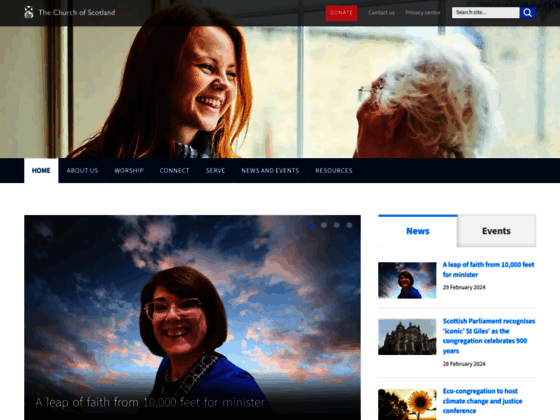560x420 pixels.
Task: Switch to the Events tab
Action: 496,231
